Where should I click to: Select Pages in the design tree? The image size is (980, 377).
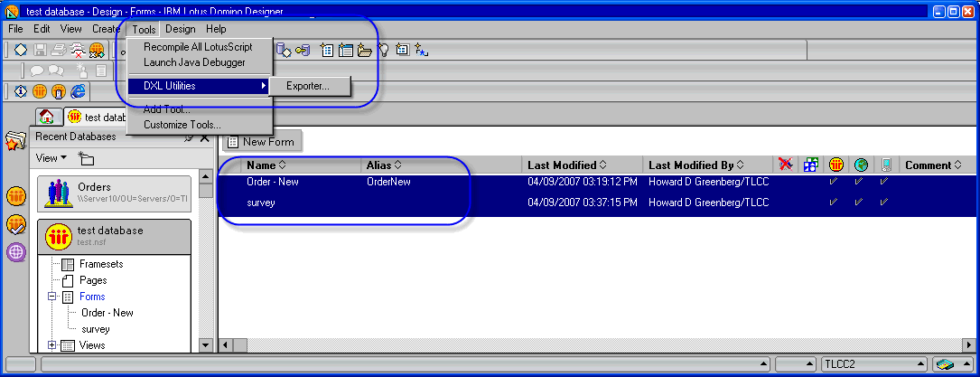coord(93,280)
